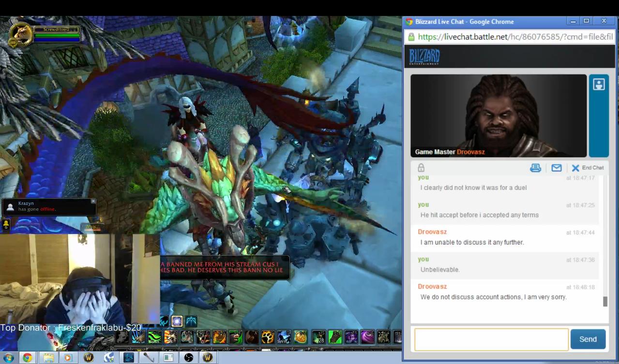This screenshot has height=364, width=619.
Task: Activate the stance icon right of the glowing orb
Action: [192, 321]
